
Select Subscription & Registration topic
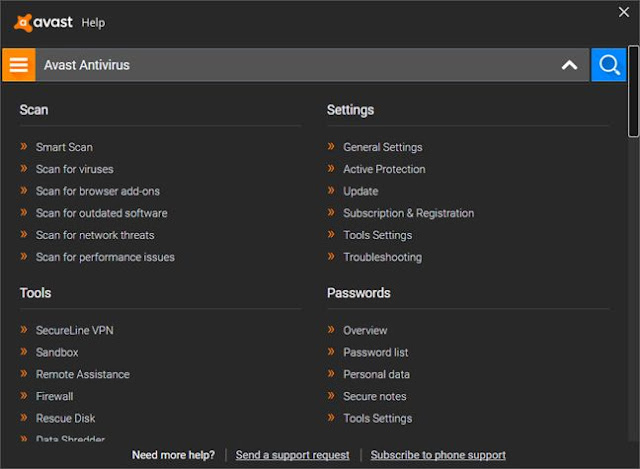click(408, 213)
